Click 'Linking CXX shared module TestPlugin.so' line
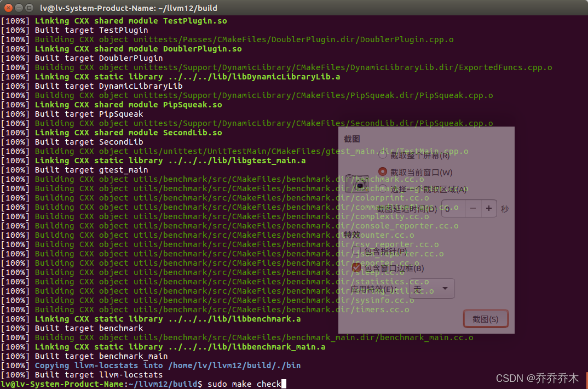The width and height of the screenshot is (588, 389). tap(114, 21)
